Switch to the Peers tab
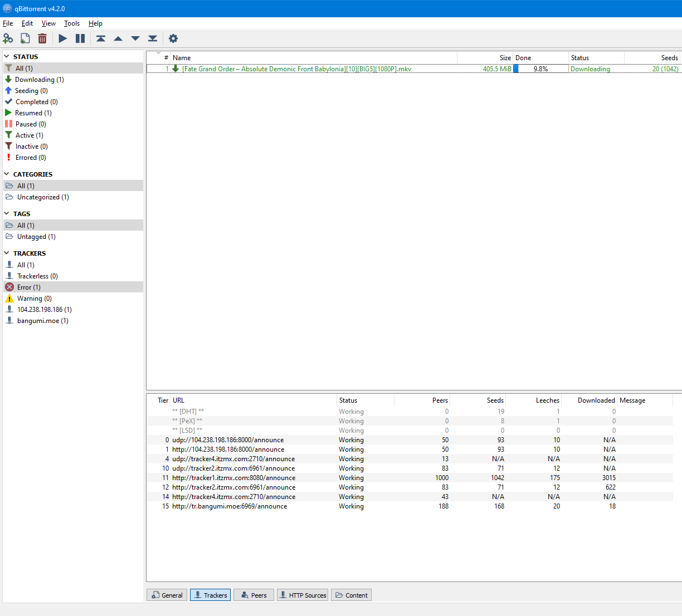 [x=254, y=595]
